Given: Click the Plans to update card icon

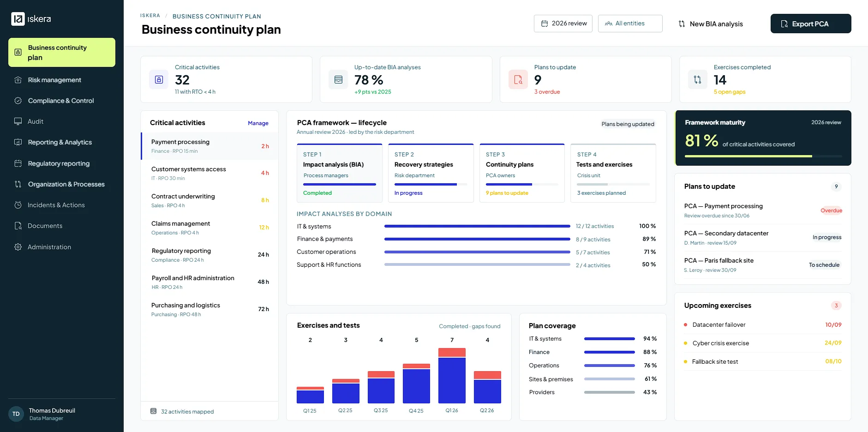Looking at the screenshot, I should [518, 79].
